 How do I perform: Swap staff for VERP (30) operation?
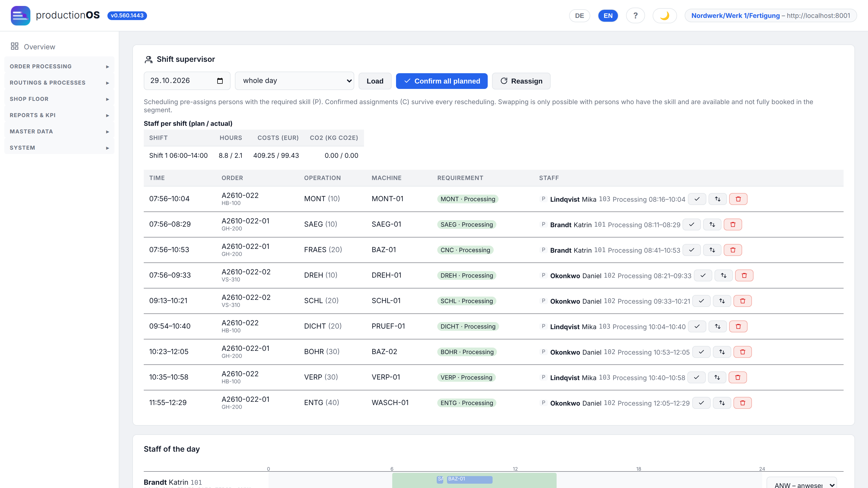tap(717, 378)
